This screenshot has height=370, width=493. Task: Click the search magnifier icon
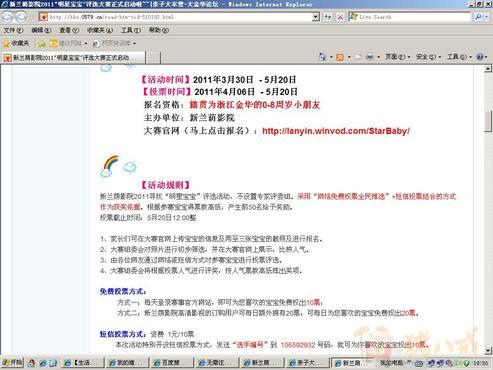tap(478, 17)
